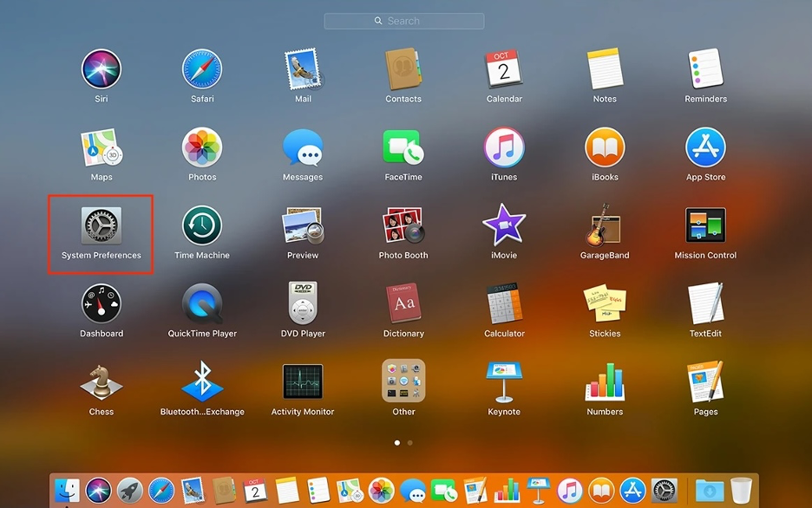Launch Photo Booth
Image resolution: width=812 pixels, height=508 pixels.
[403, 225]
